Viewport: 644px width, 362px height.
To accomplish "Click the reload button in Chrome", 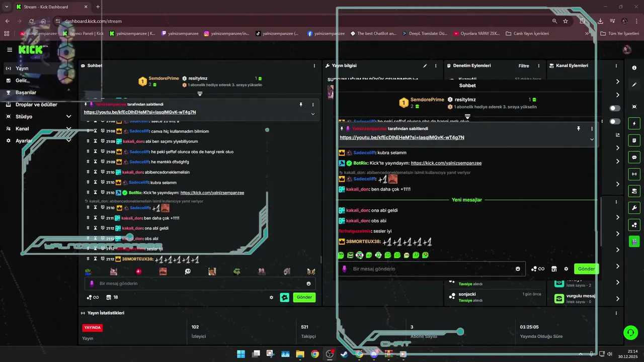I will pyautogui.click(x=31, y=21).
